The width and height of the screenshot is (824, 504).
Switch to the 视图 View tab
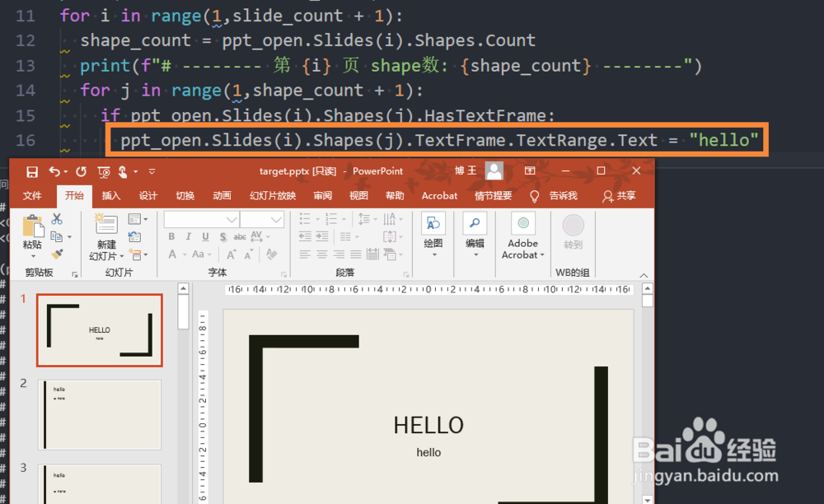358,196
